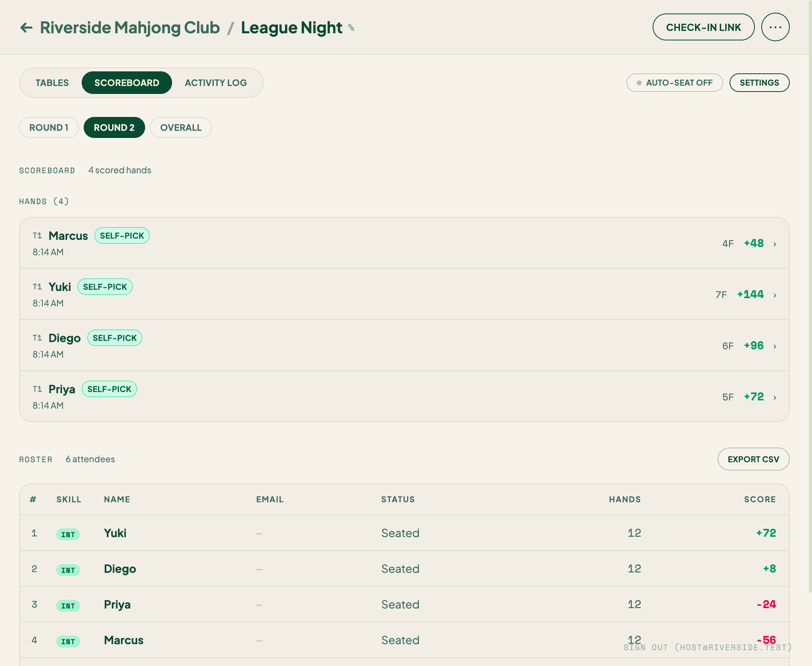Screen dimensions: 812x666
Task: Go to Riverside Mahjong Club breadcrumb
Action: pyautogui.click(x=130, y=28)
